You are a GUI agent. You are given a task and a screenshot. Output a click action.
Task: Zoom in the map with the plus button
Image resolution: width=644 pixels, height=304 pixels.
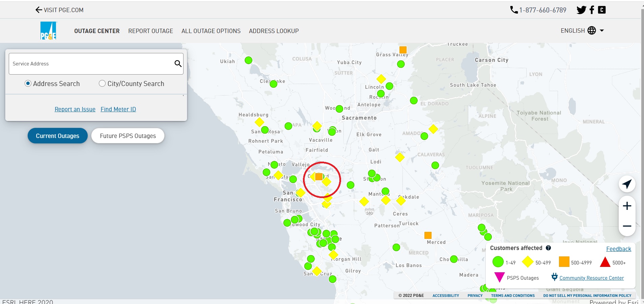click(627, 206)
